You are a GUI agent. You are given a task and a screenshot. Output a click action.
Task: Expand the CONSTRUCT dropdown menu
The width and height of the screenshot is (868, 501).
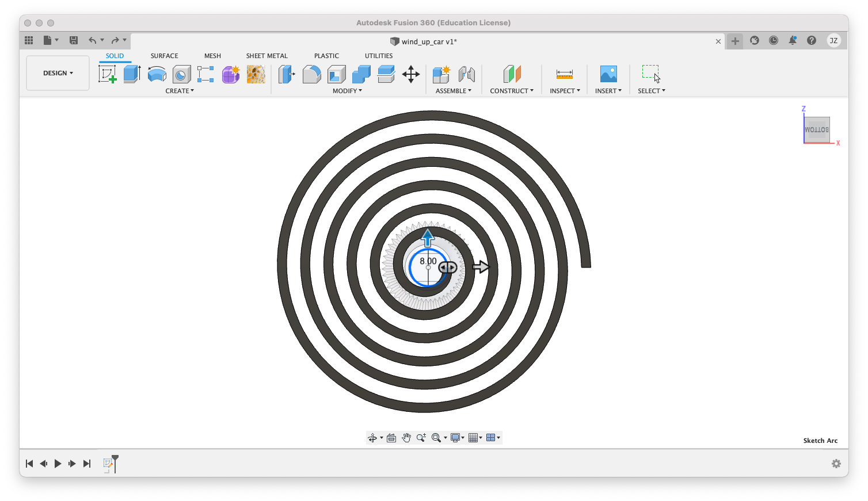pyautogui.click(x=511, y=91)
